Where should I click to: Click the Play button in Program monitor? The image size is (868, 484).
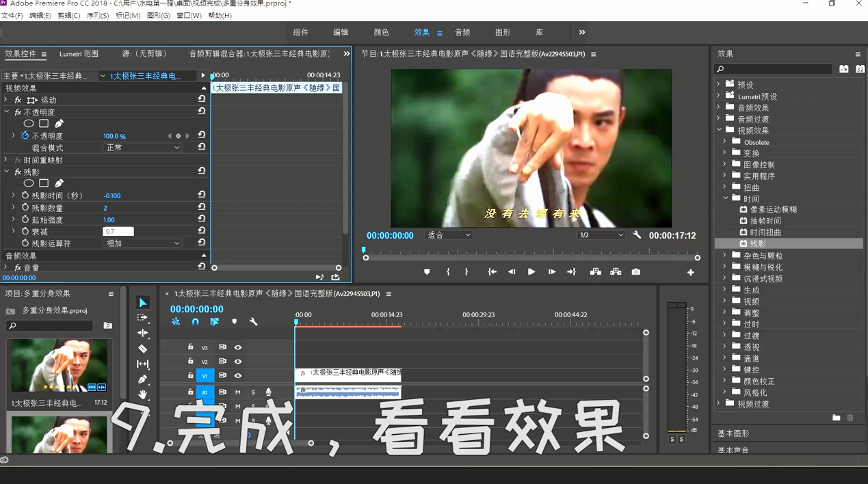[x=531, y=272]
